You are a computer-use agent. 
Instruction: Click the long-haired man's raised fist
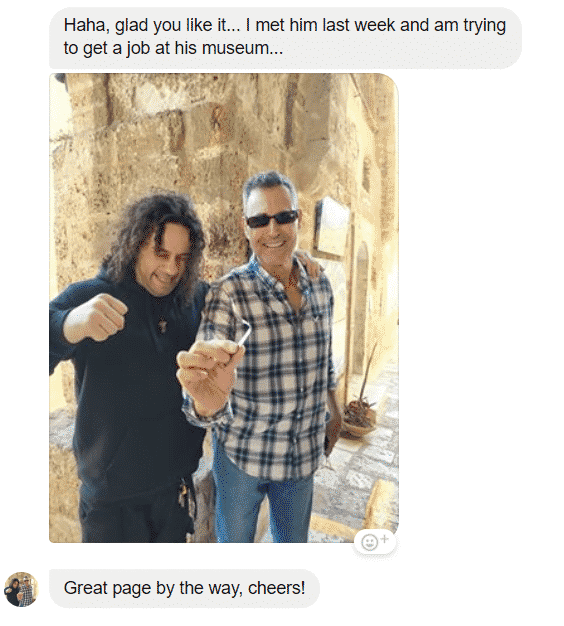click(x=96, y=318)
